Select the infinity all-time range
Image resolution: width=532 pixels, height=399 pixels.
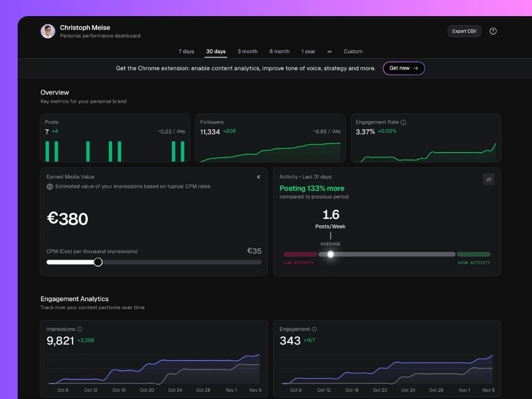[329, 51]
